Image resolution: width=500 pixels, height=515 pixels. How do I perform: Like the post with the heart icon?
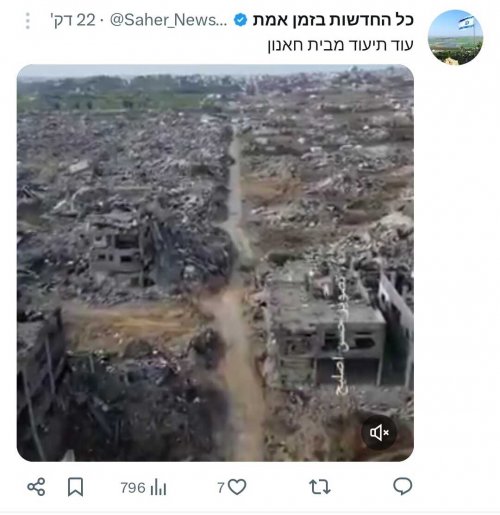click(237, 487)
